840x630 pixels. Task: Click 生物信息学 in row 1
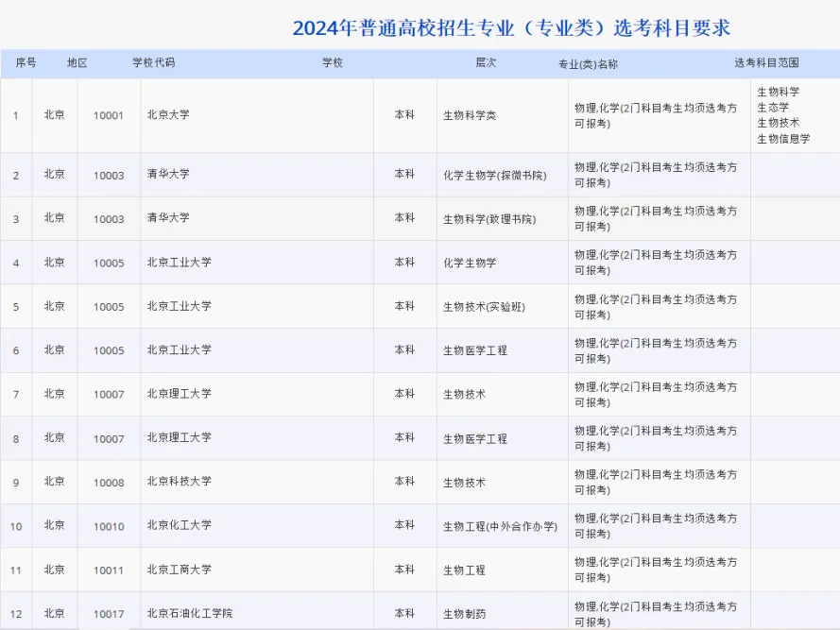coord(783,139)
